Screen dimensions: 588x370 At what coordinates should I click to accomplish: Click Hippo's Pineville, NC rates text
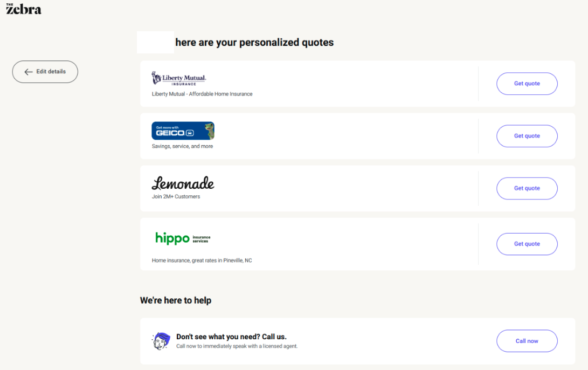point(202,261)
